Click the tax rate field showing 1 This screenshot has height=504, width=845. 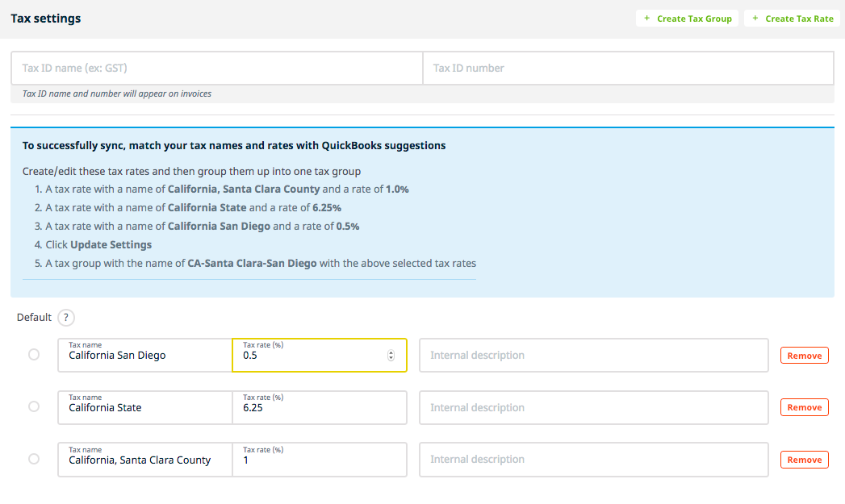(319, 460)
